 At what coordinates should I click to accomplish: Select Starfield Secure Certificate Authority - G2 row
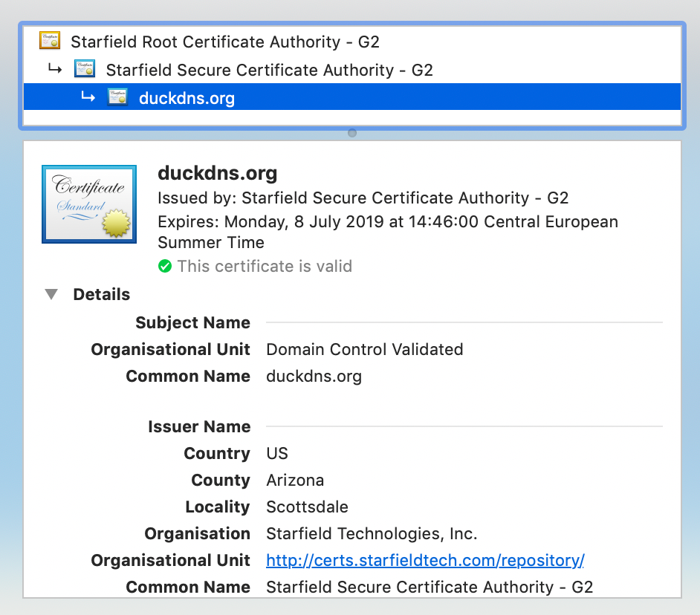269,70
